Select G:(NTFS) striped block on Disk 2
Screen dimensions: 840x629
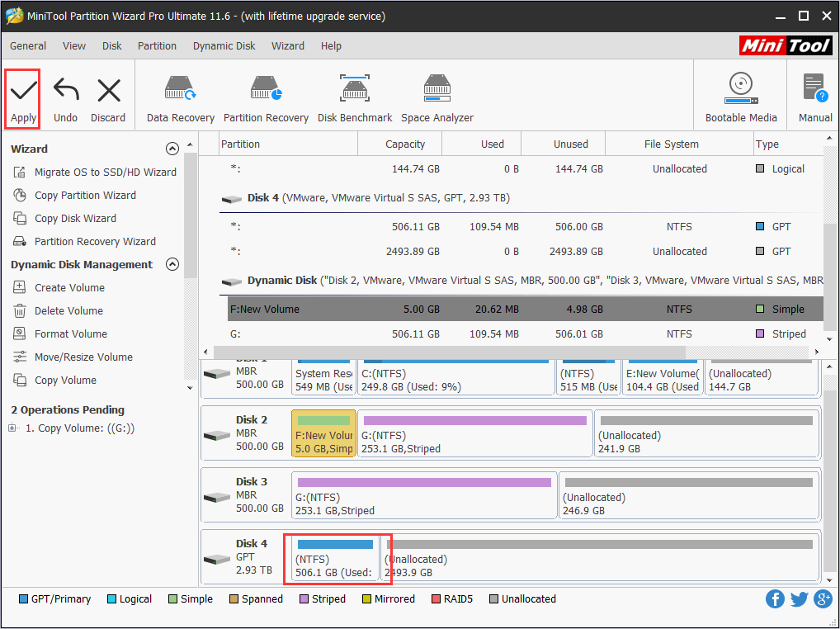[x=474, y=433]
